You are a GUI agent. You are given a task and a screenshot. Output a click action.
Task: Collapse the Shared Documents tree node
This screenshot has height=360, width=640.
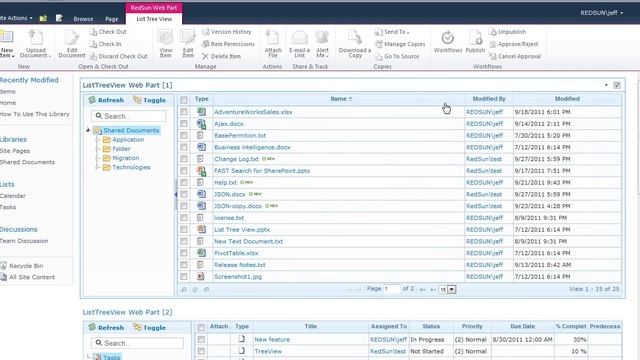[88, 130]
